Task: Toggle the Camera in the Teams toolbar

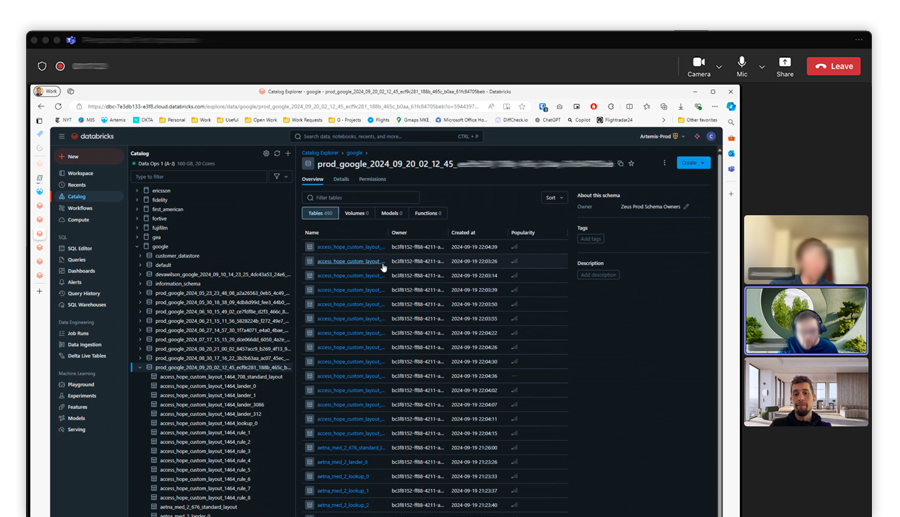Action: tap(699, 67)
